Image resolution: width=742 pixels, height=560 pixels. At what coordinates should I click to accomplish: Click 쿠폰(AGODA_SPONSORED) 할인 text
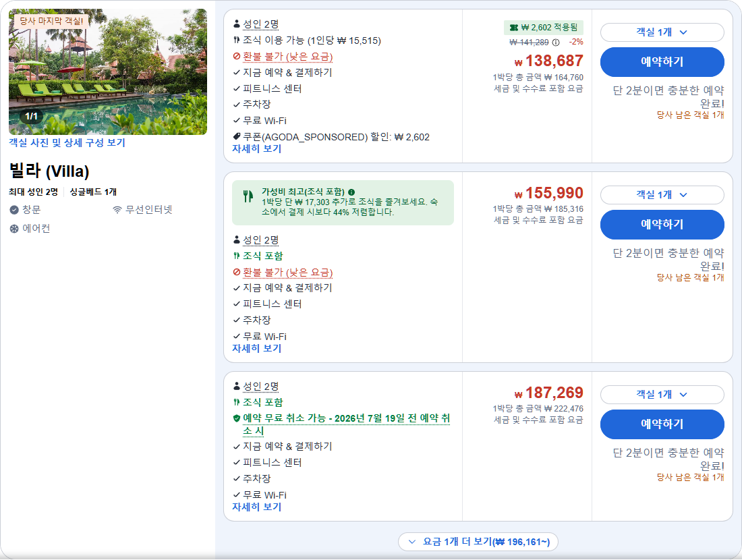[336, 137]
